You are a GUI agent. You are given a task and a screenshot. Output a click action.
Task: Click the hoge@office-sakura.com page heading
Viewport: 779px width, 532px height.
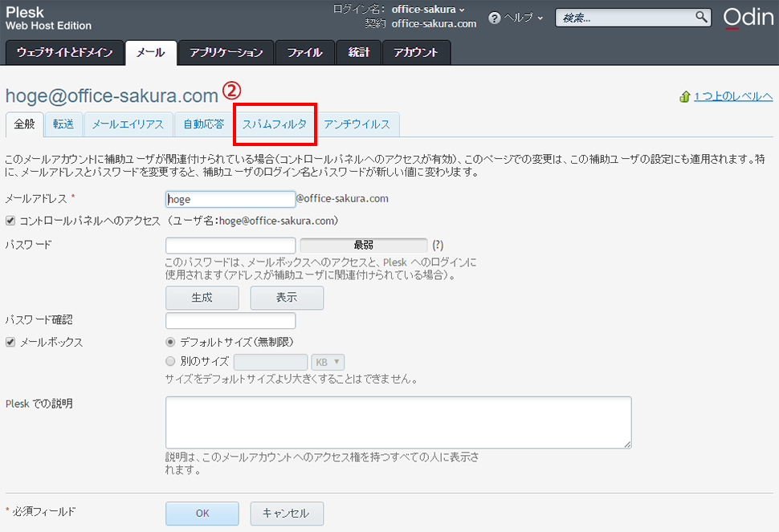(112, 95)
